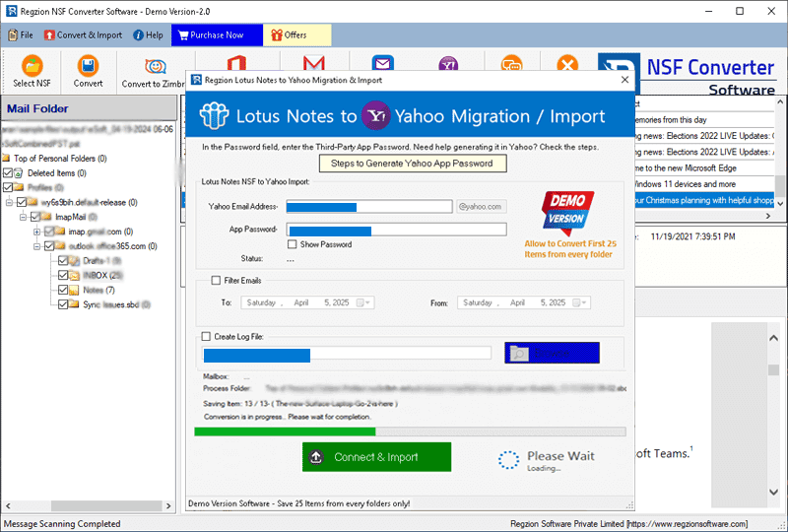Click the Gmail icon in the toolbar
Viewport: 788px width, 532px height.
pos(314,63)
